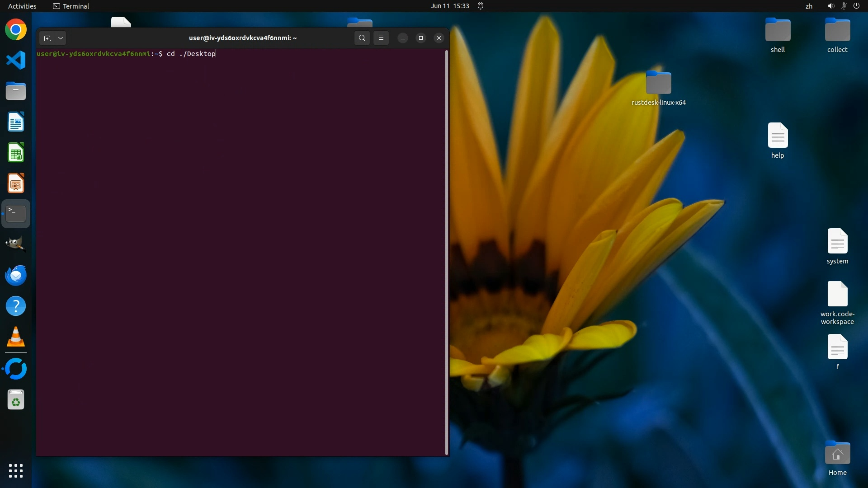Click the terminal search icon
868x488 pixels.
(x=362, y=38)
